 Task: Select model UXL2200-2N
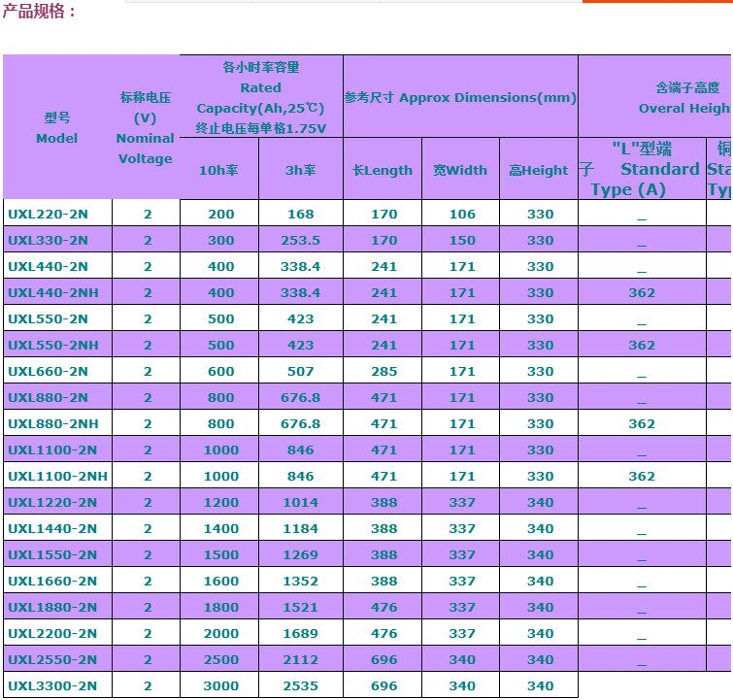click(52, 633)
